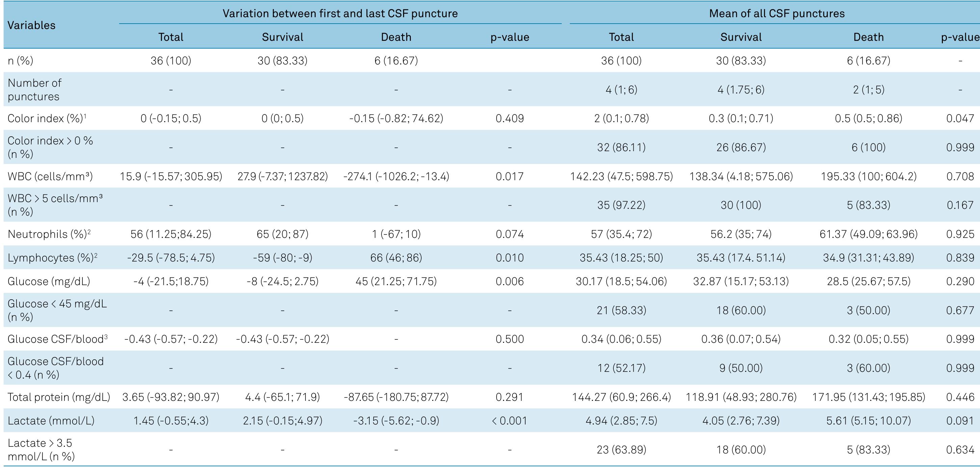The image size is (980, 468).
Task: Click the 0.006 glucose p-value cell
Action: (509, 281)
